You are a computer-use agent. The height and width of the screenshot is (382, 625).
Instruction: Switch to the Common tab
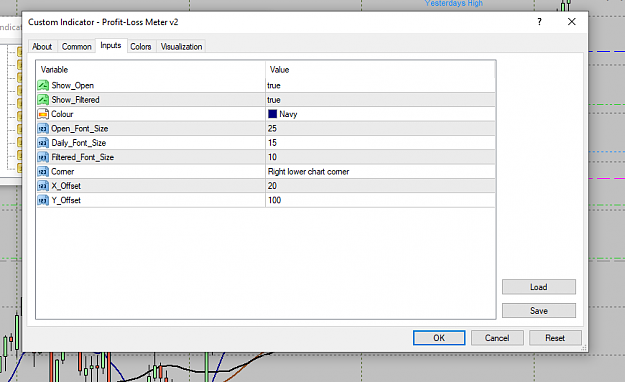coord(77,47)
